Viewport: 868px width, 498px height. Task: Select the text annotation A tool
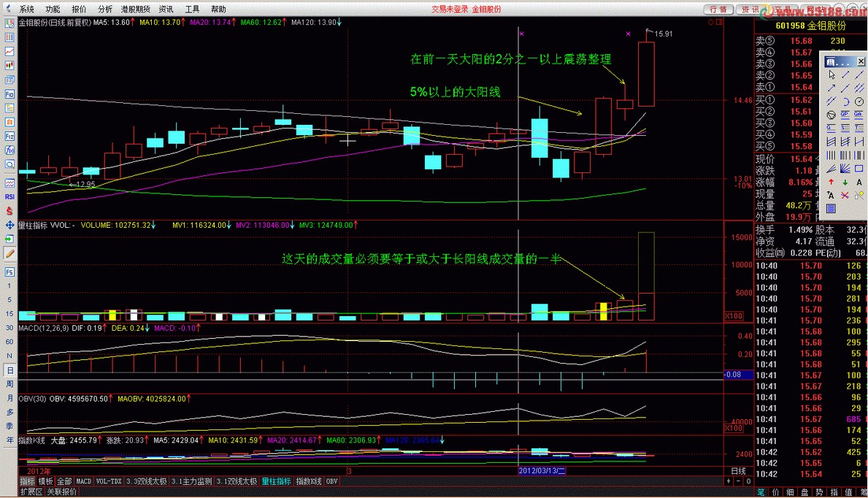coord(859,182)
